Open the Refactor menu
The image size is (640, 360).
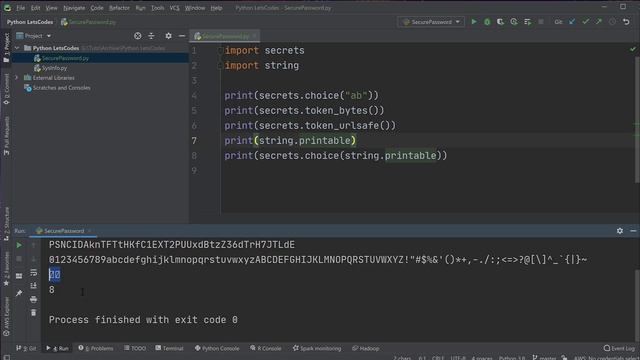119,8
